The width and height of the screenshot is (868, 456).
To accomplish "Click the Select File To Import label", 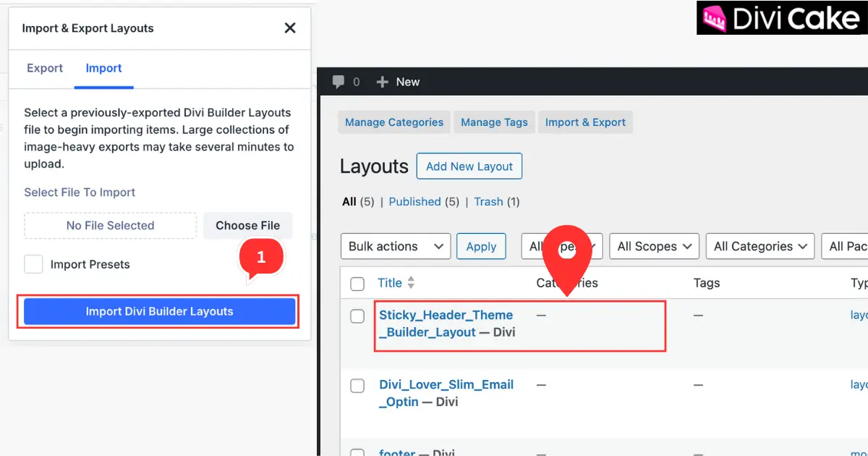I will tap(80, 193).
